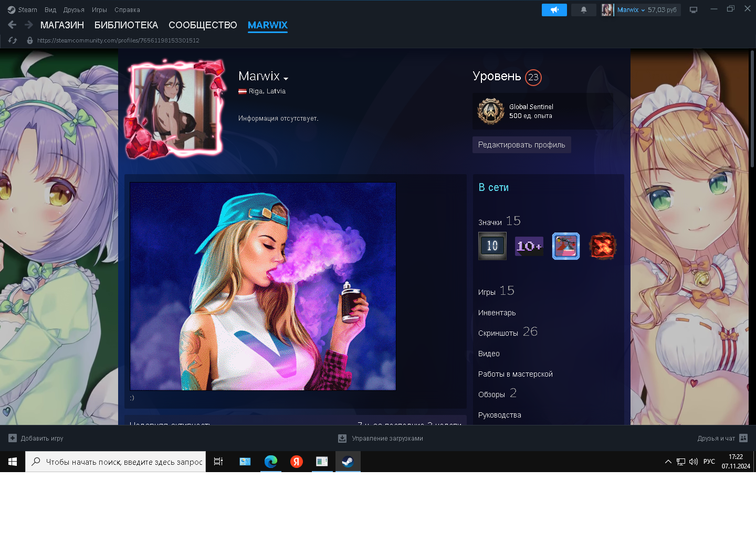Open the Steam menu
Image resolution: width=756 pixels, height=555 pixels.
[x=27, y=10]
